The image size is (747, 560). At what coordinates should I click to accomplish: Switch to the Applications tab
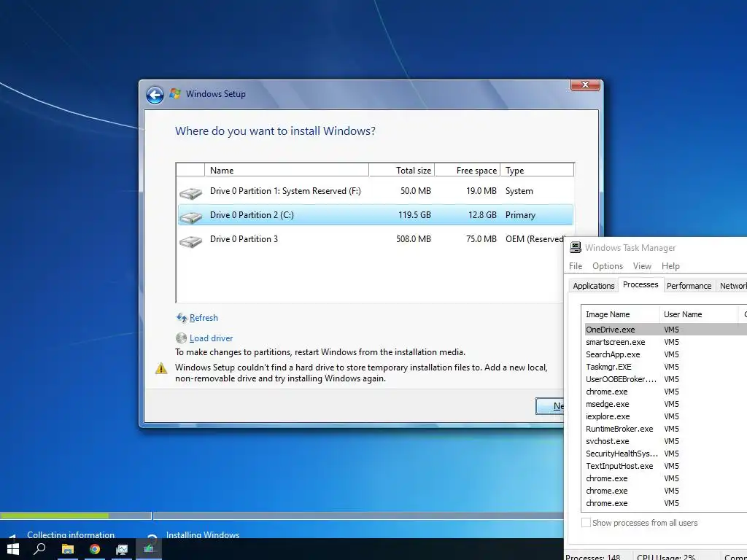[594, 286]
